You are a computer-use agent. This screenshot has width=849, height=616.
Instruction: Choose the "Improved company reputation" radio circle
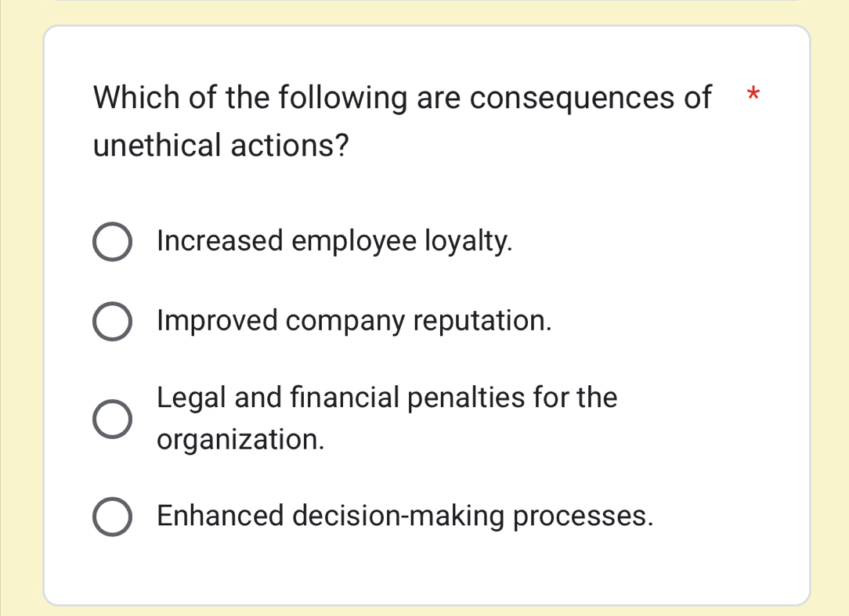(x=112, y=322)
